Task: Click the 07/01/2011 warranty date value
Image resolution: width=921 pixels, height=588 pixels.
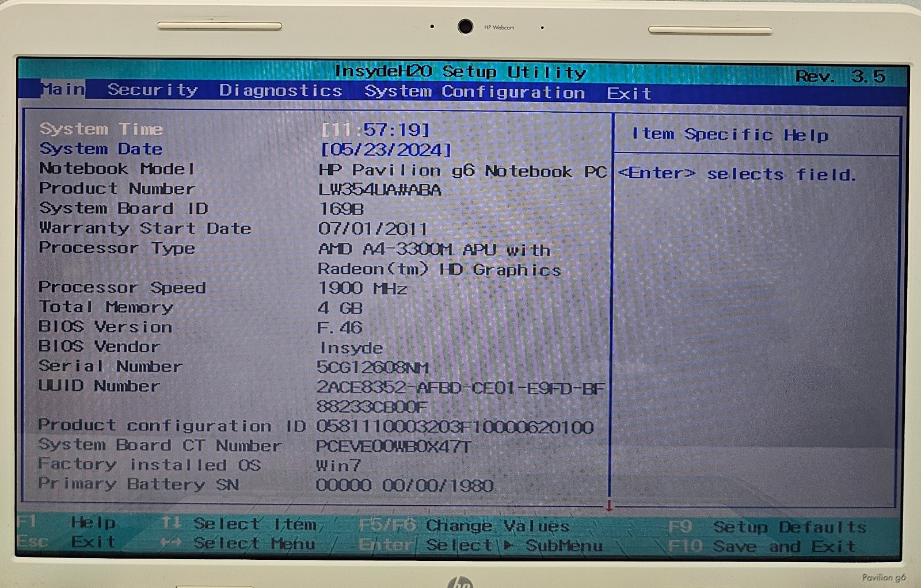Action: (x=373, y=229)
